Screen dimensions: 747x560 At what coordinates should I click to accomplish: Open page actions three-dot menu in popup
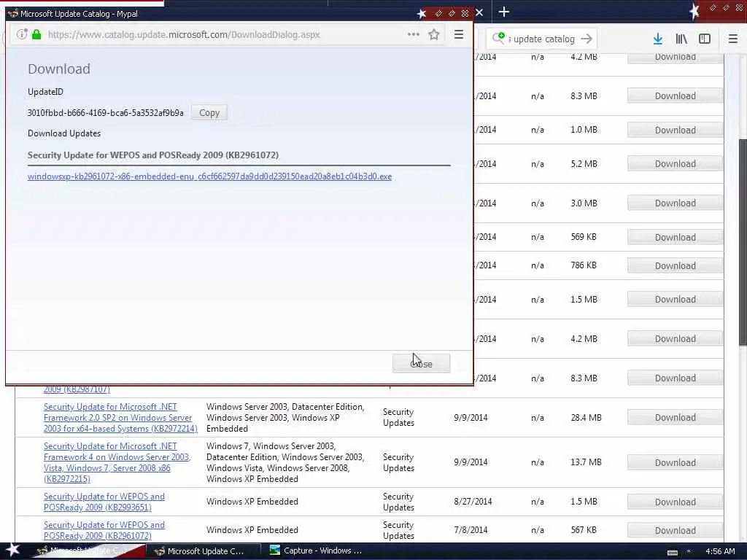click(x=414, y=34)
